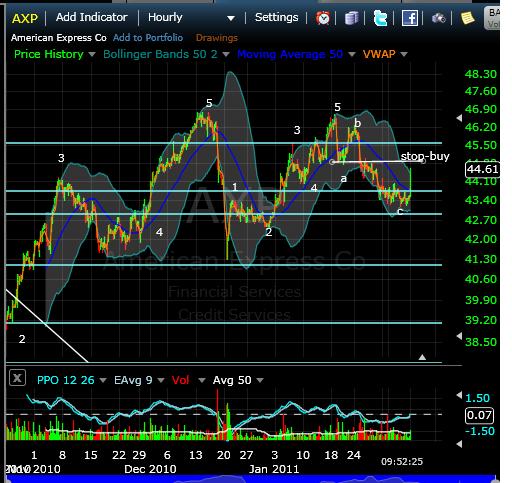Screen dimensions: 512x483
Task: Expand Price History dropdown arrow
Action: click(x=92, y=54)
